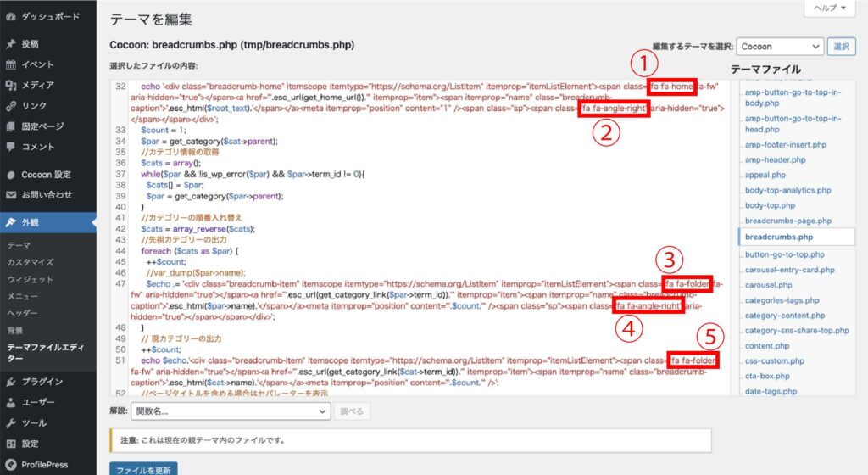Select breadcrumbs.php in file list

coord(797,237)
